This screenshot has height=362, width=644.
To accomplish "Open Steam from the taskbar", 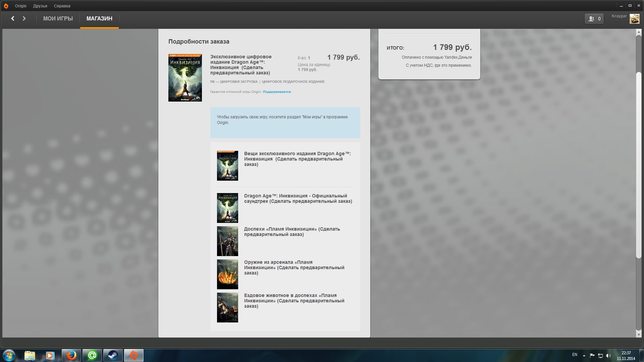I will (x=113, y=355).
